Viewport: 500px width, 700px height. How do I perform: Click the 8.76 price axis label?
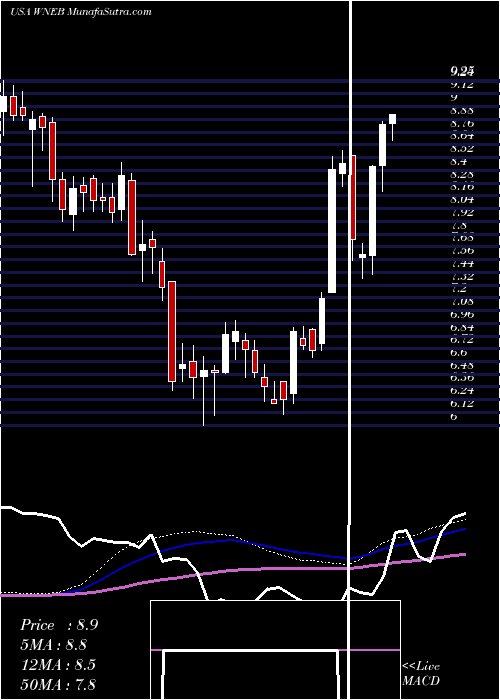click(x=462, y=123)
